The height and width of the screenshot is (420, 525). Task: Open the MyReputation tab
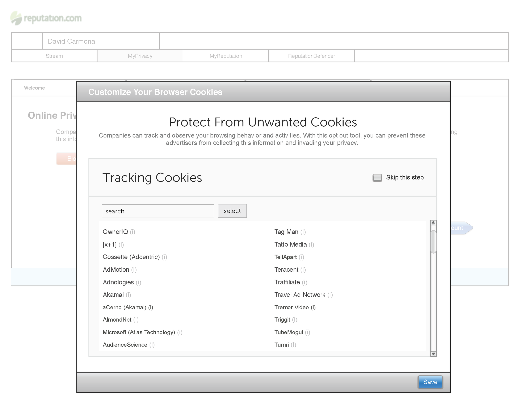pyautogui.click(x=226, y=56)
